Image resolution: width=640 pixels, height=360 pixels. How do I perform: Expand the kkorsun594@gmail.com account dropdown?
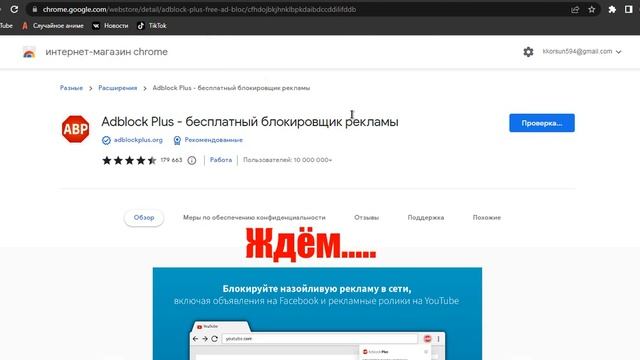coord(582,51)
